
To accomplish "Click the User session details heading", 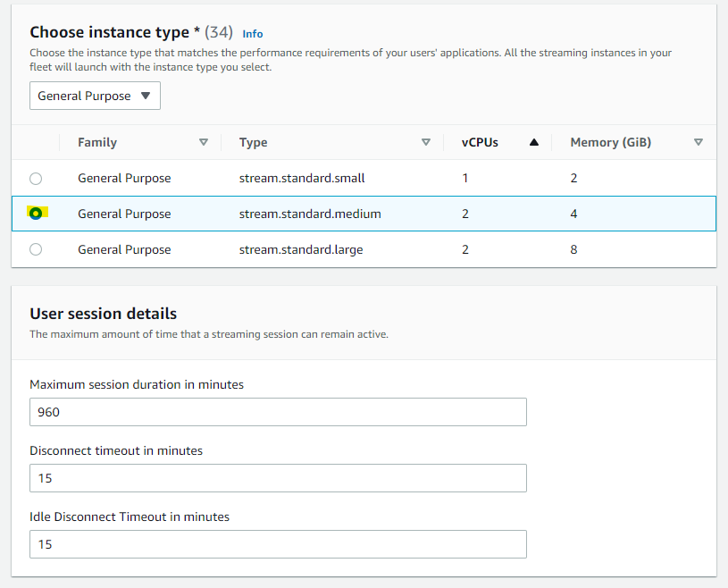I will pos(104,314).
